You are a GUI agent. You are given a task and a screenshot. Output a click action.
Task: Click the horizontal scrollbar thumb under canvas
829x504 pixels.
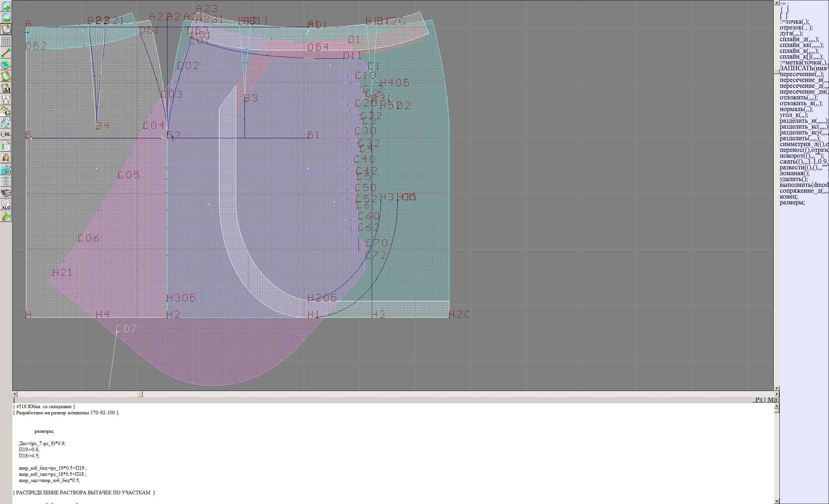tap(140, 394)
